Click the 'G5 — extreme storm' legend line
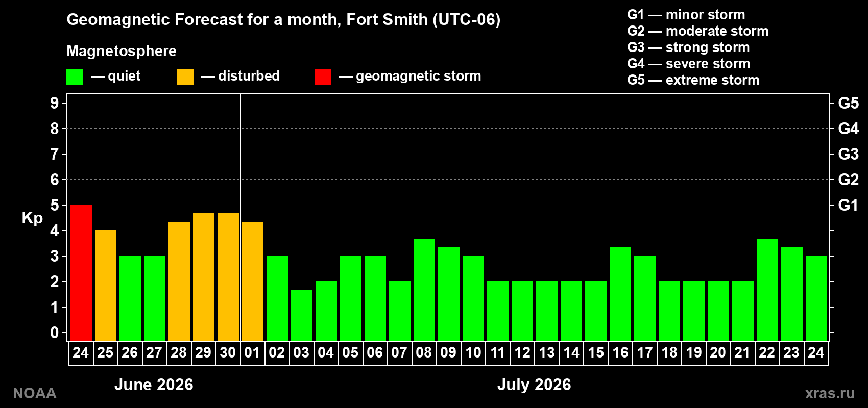 point(693,80)
